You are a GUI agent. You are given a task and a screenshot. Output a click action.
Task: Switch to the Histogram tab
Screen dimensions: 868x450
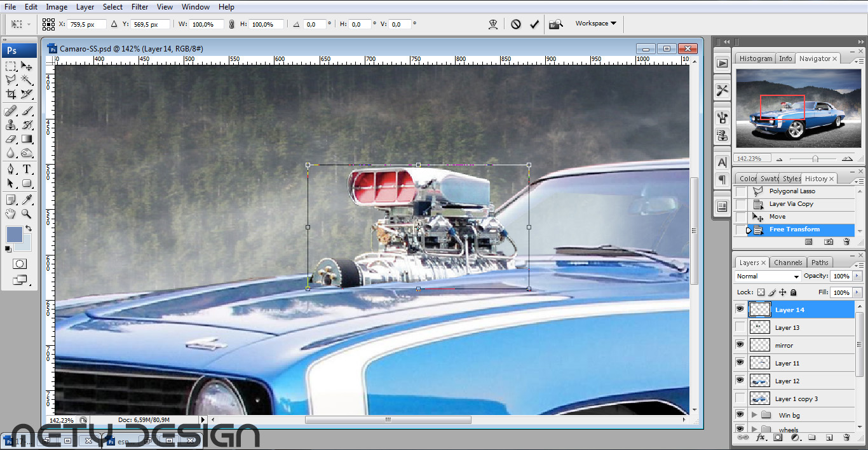click(x=756, y=58)
